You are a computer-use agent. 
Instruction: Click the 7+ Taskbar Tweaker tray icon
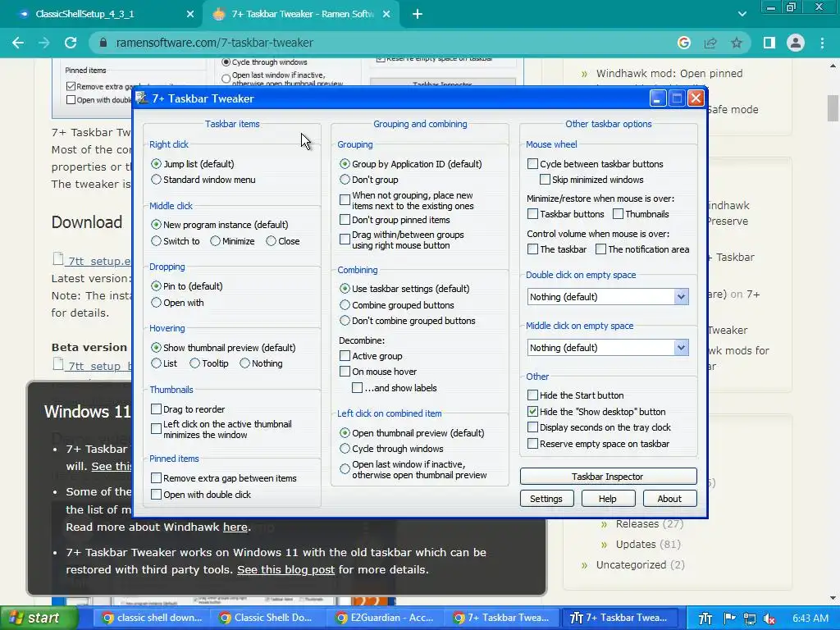click(705, 619)
